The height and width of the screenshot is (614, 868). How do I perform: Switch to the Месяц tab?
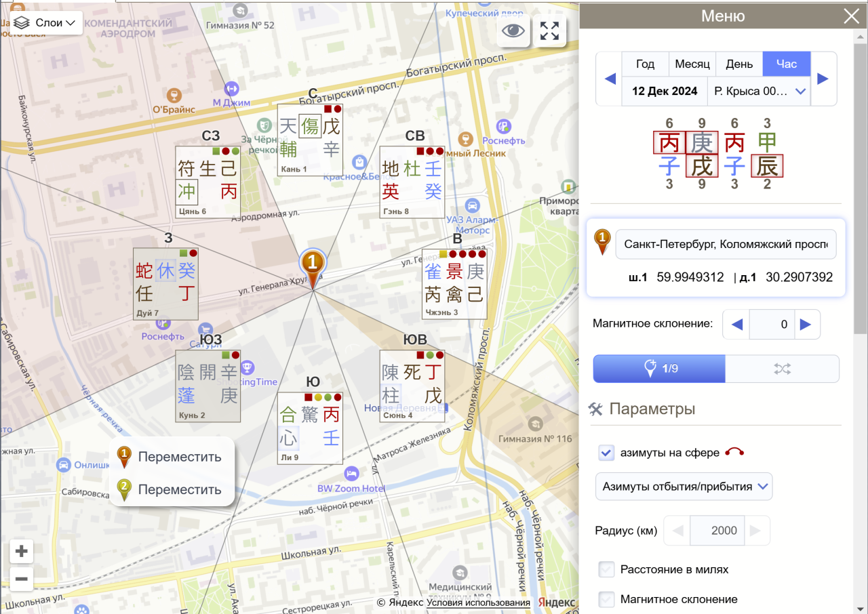coord(692,64)
